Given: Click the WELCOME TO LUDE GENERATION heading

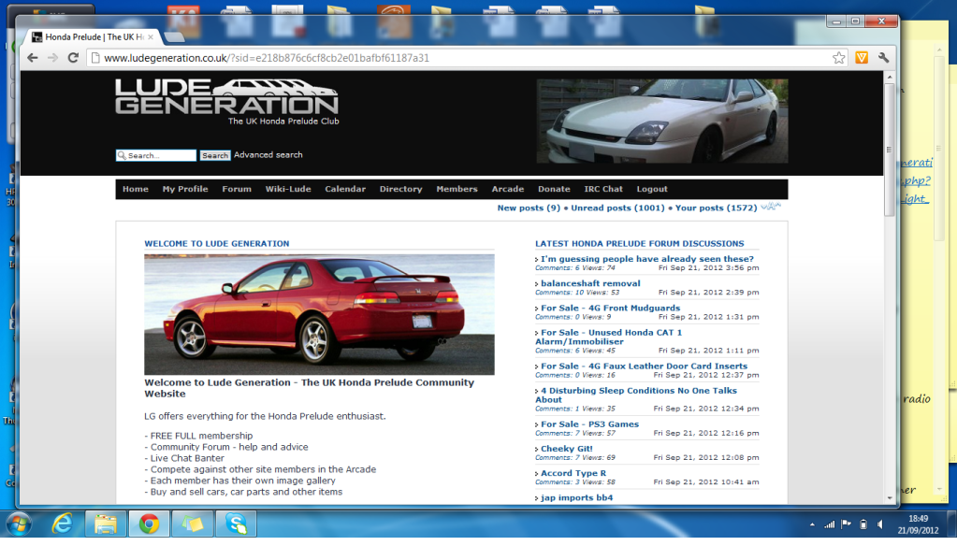Looking at the screenshot, I should [x=217, y=243].
